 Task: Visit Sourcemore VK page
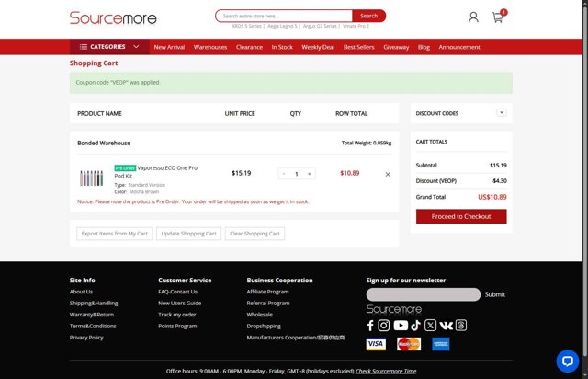(446, 326)
